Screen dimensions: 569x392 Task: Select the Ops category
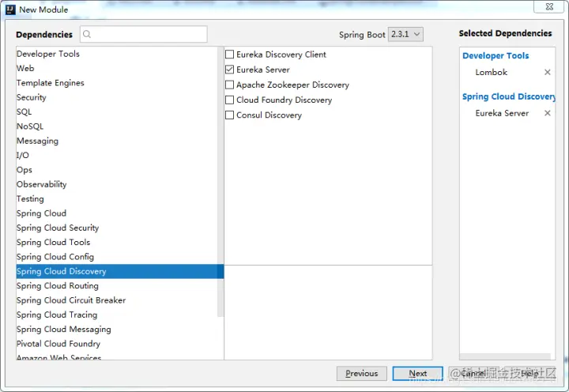(x=117, y=170)
